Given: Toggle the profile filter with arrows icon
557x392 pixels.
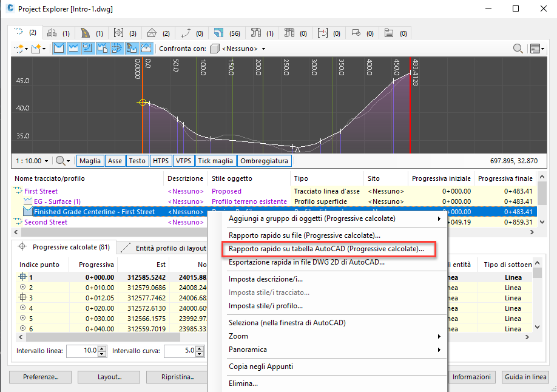Looking at the screenshot, I should pyautogui.click(x=88, y=49).
